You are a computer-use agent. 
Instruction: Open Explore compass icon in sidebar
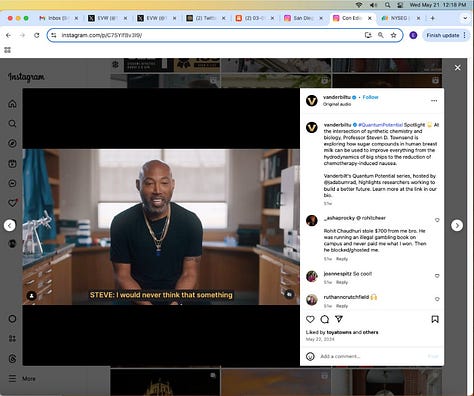click(12, 143)
